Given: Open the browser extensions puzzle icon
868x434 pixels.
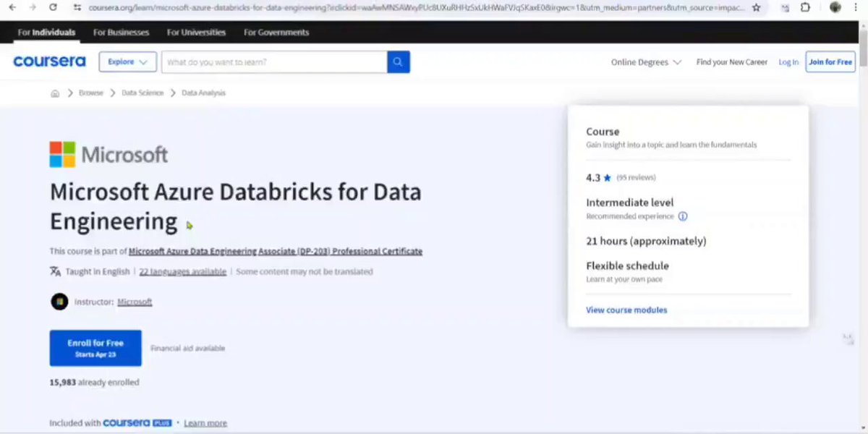Looking at the screenshot, I should (x=806, y=7).
